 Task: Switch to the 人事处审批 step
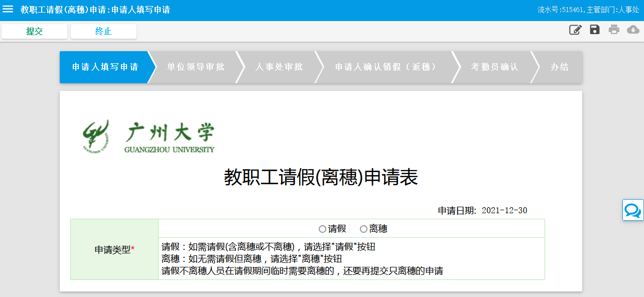279,67
